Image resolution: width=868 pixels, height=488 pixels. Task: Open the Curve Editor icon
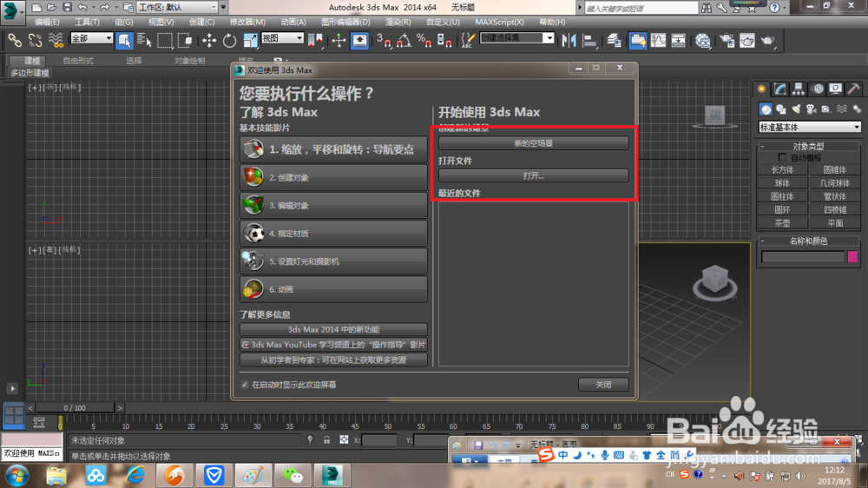click(658, 41)
